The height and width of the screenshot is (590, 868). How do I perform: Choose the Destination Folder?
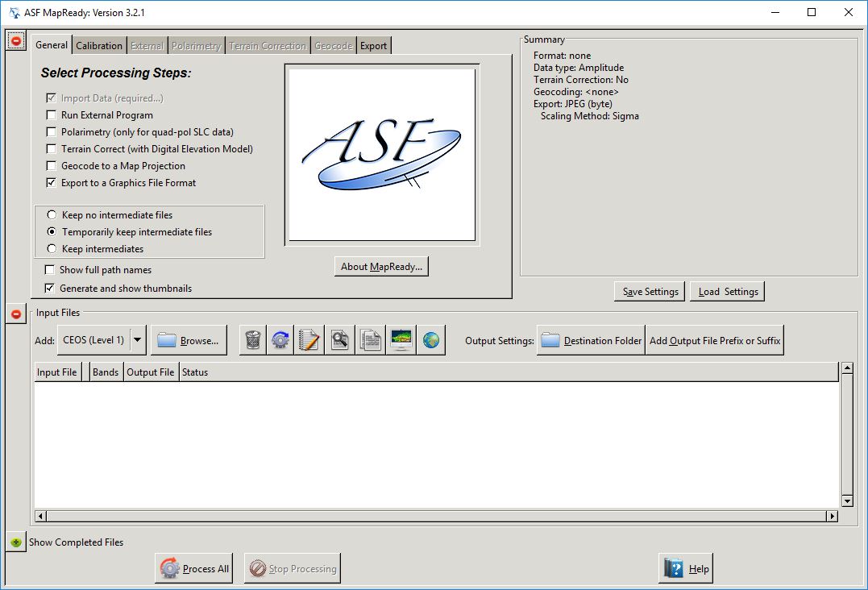tap(591, 340)
